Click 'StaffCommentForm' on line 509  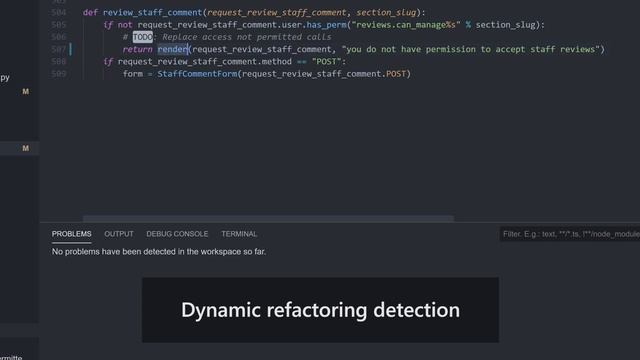(x=197, y=73)
